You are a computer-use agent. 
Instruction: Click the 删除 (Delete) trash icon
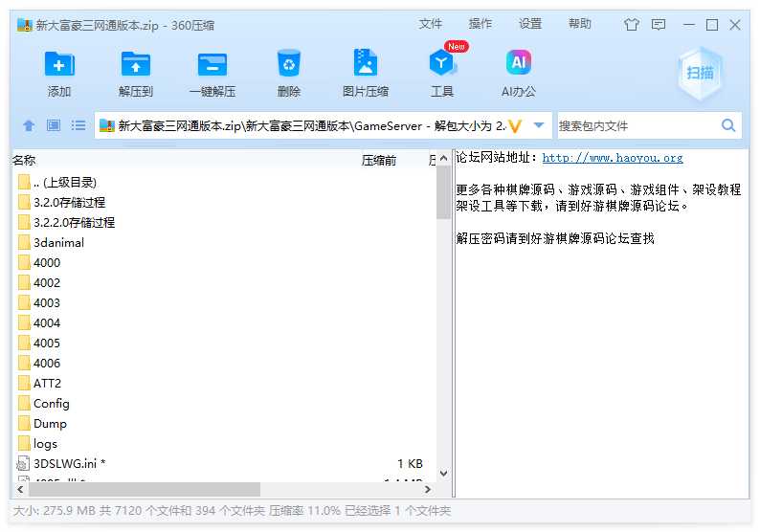pos(289,63)
